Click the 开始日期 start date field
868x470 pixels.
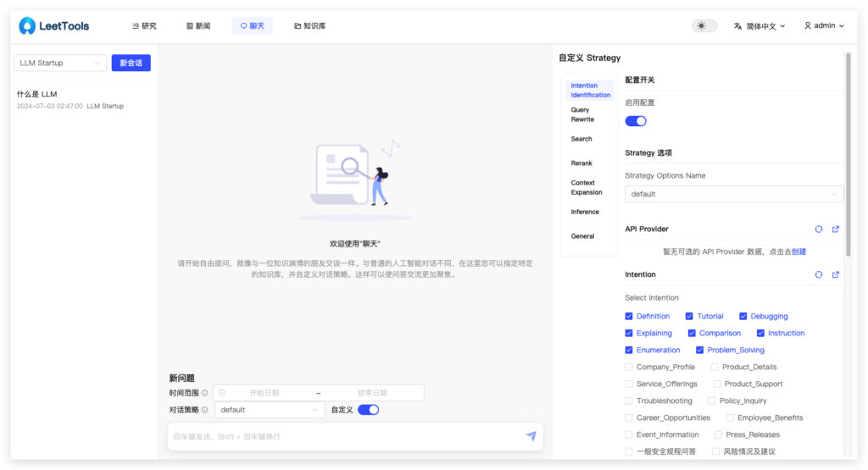(x=264, y=393)
